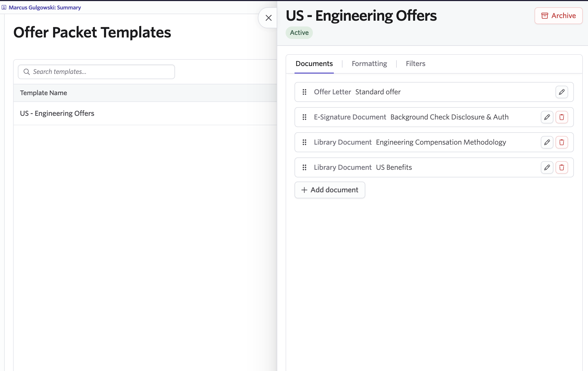588x371 pixels.
Task: Click the Template Name column header
Action: (43, 93)
